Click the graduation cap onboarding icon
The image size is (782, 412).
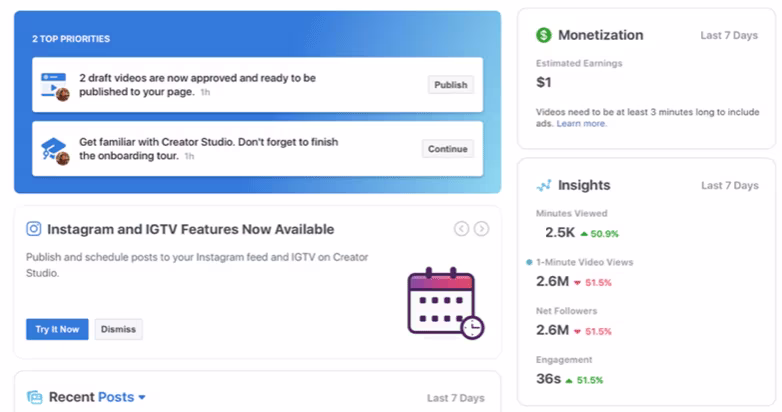(54, 149)
